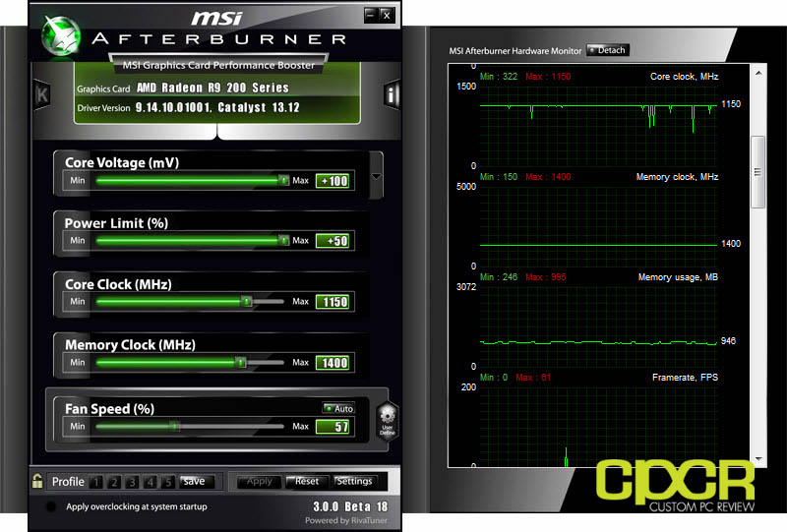
Task: Select profile slot 3
Action: 132,482
